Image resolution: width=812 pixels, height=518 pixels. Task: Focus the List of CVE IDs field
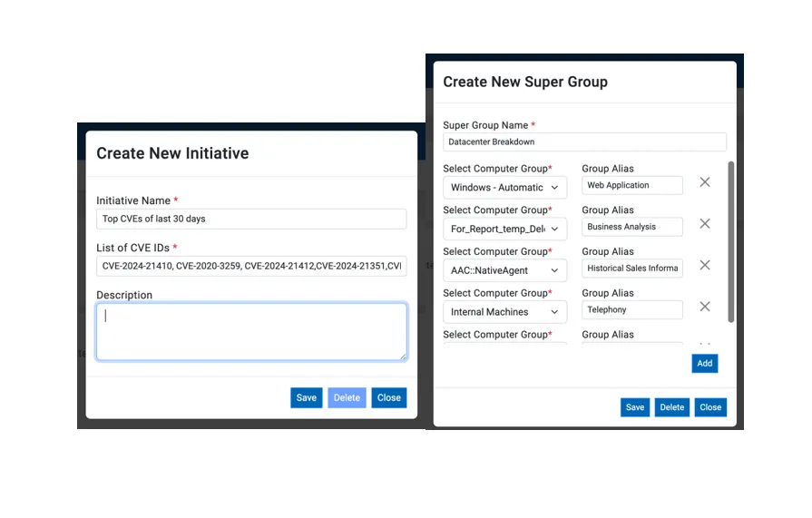(x=251, y=266)
